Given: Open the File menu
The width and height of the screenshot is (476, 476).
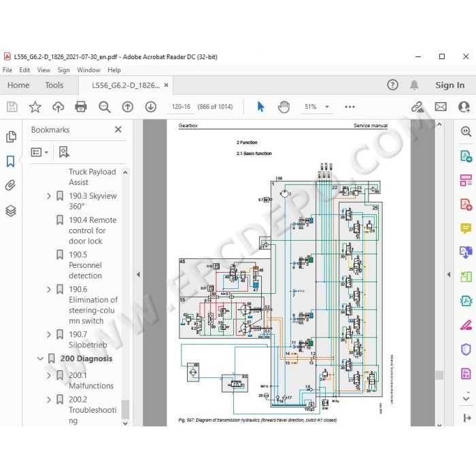Looking at the screenshot, I should [7, 70].
